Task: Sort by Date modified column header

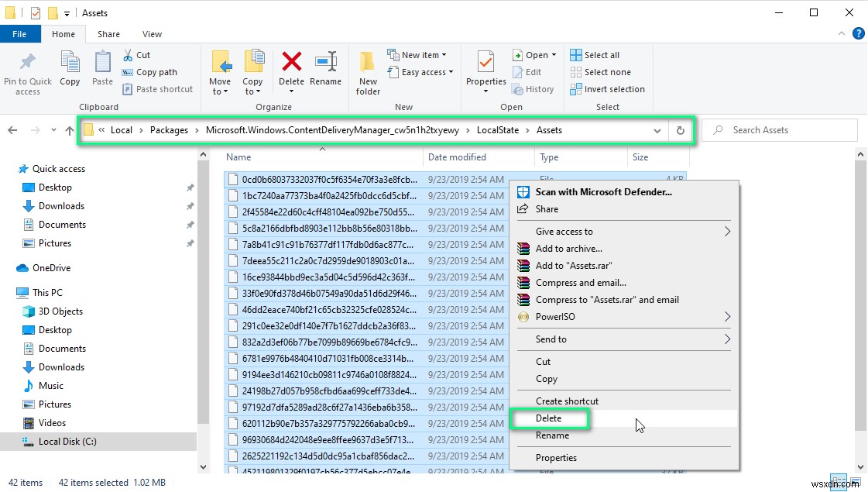Action: 479,157
